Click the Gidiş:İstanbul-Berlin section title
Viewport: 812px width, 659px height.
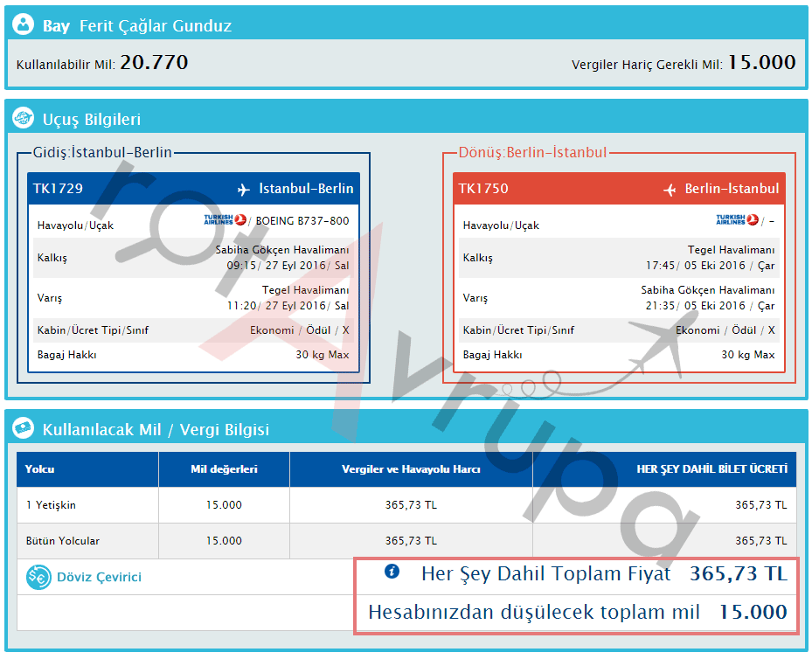click(102, 153)
